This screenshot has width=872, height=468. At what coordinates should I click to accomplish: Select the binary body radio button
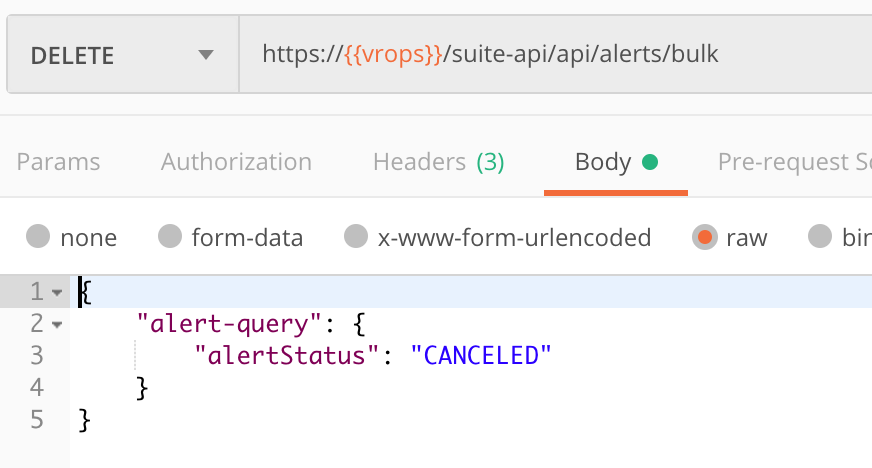(x=820, y=236)
